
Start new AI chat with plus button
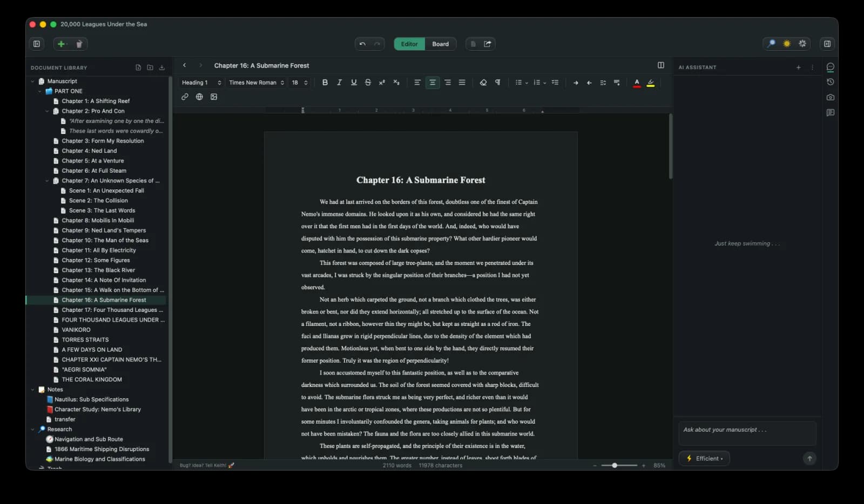point(798,67)
